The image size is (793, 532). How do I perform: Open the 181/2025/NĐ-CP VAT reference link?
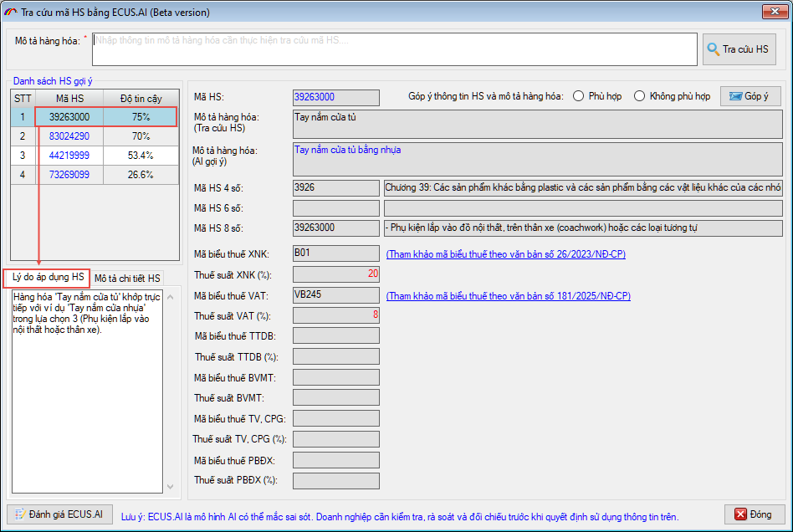point(508,296)
